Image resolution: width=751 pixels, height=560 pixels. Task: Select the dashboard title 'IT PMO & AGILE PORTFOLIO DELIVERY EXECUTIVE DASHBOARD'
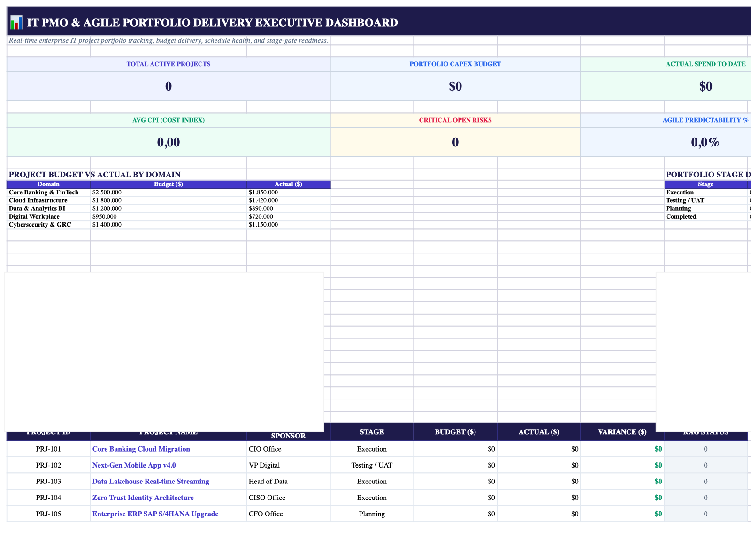[212, 23]
